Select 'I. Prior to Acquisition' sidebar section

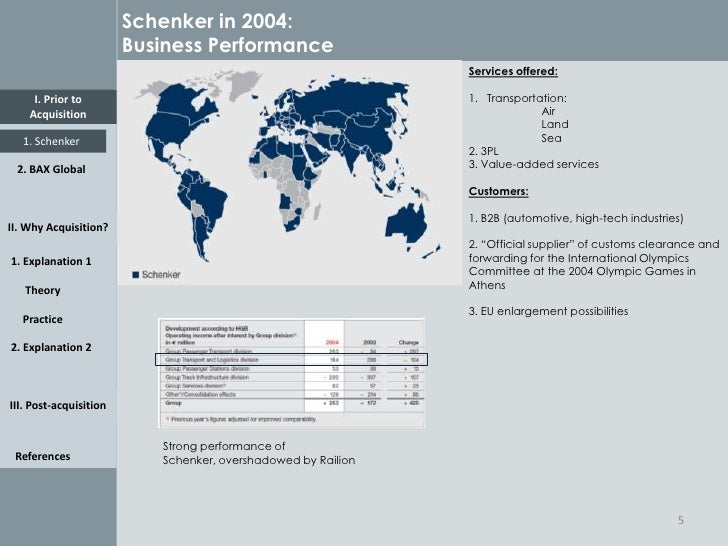pyautogui.click(x=58, y=107)
